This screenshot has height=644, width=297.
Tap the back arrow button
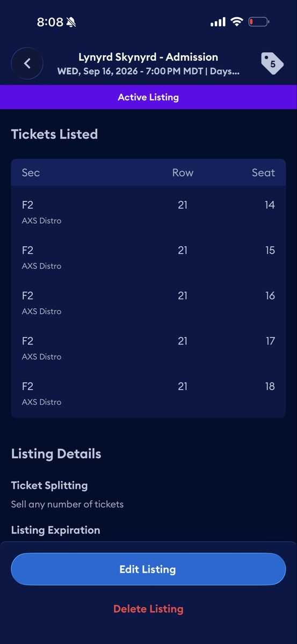tap(27, 63)
